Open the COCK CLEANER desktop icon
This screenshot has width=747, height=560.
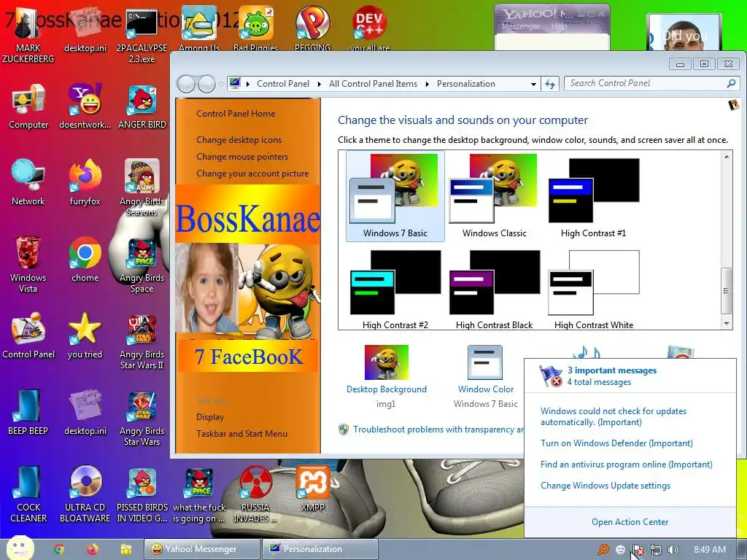coord(28,494)
